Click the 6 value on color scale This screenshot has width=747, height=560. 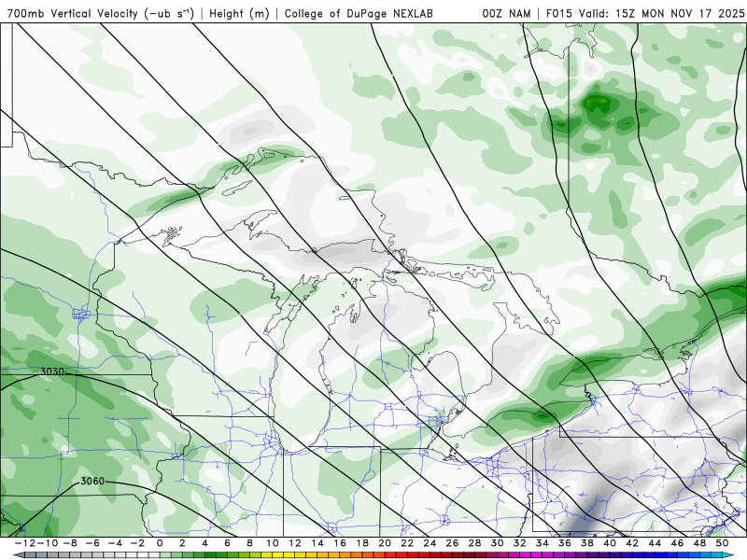click(227, 543)
